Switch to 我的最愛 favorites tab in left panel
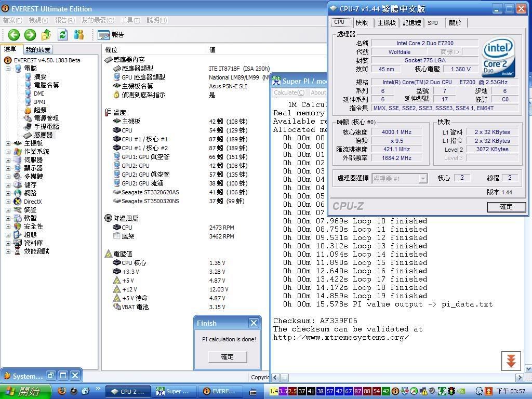 pyautogui.click(x=38, y=49)
